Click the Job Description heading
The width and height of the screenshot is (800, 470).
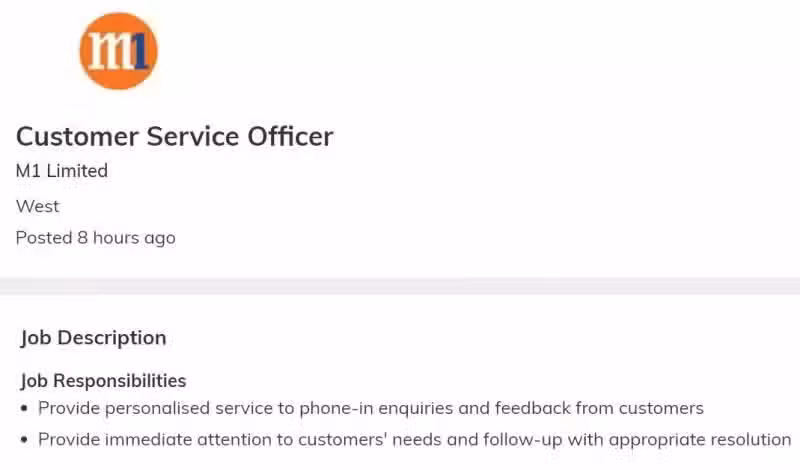93,338
